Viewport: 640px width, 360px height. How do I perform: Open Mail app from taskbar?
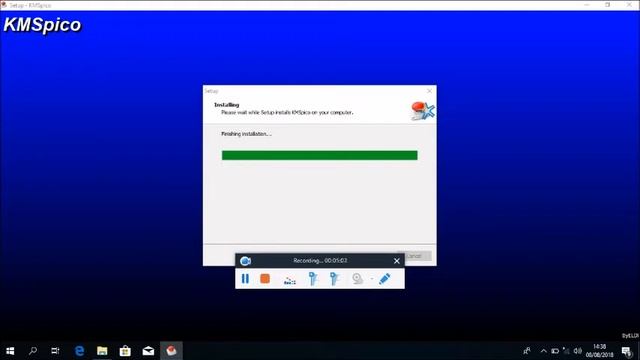pos(148,351)
